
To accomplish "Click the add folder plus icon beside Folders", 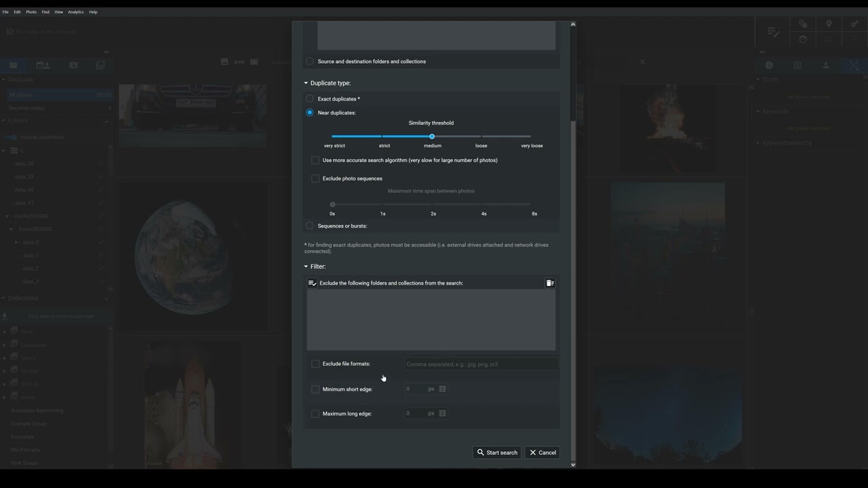I will tap(106, 121).
